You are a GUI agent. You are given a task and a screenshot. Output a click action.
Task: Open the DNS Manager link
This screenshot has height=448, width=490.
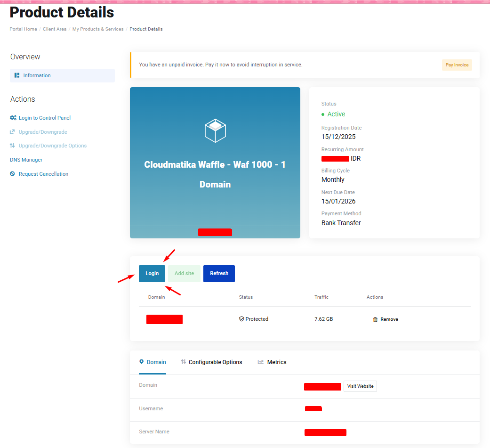point(26,160)
